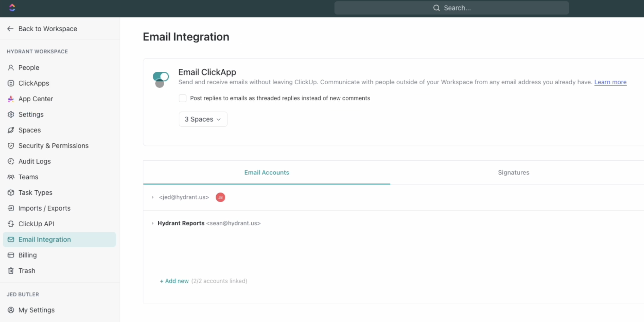Switch to the Email Accounts tab
The height and width of the screenshot is (322, 644).
point(266,172)
